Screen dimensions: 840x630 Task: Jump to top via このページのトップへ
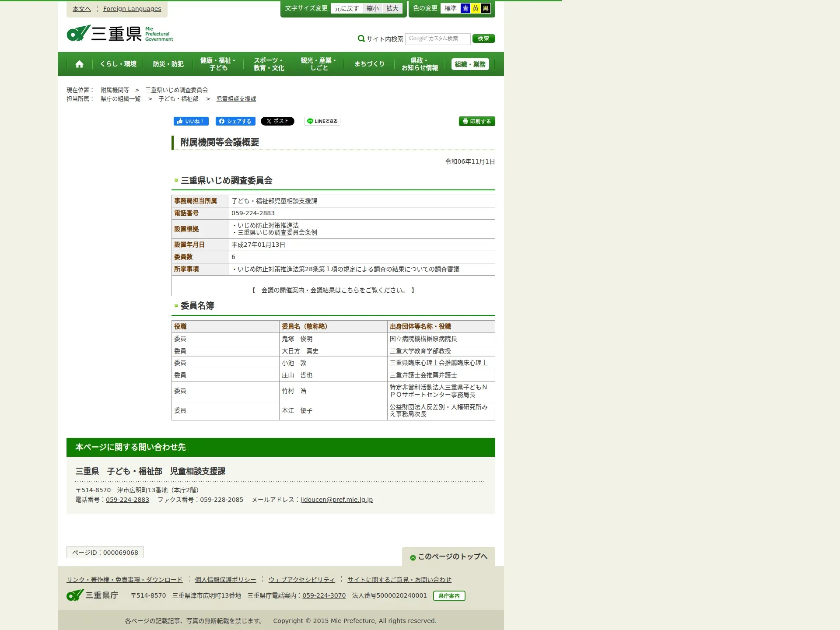tap(449, 556)
